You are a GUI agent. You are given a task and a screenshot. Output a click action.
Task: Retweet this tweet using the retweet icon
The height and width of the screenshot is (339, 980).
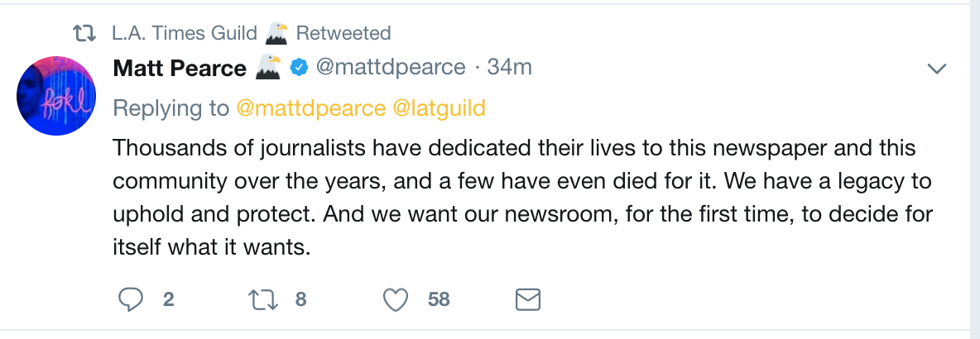click(263, 299)
